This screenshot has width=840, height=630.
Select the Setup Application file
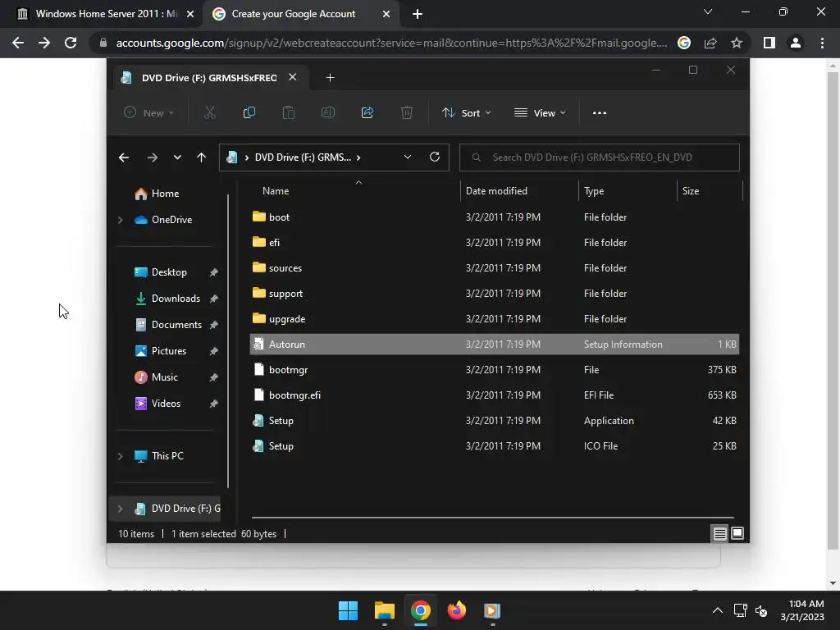495,421
